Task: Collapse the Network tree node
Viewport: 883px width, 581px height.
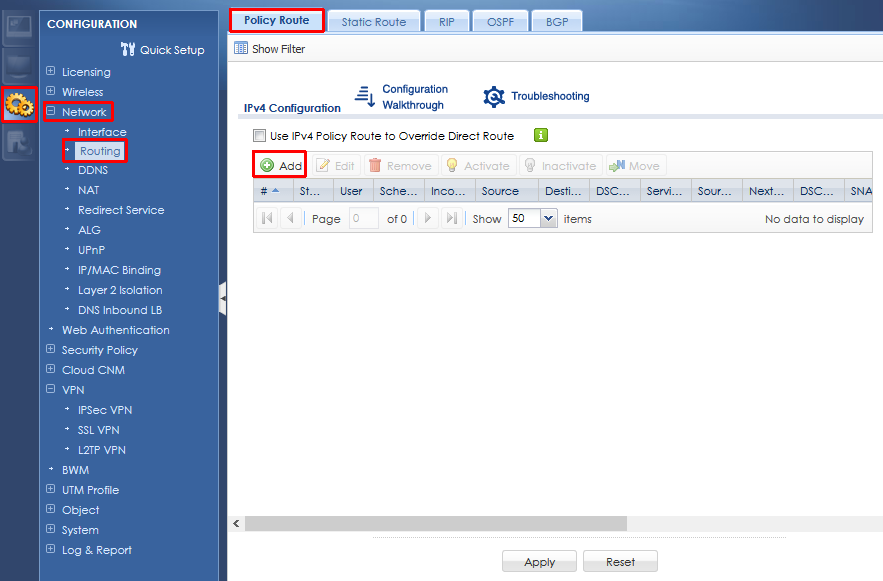Action: coord(51,112)
